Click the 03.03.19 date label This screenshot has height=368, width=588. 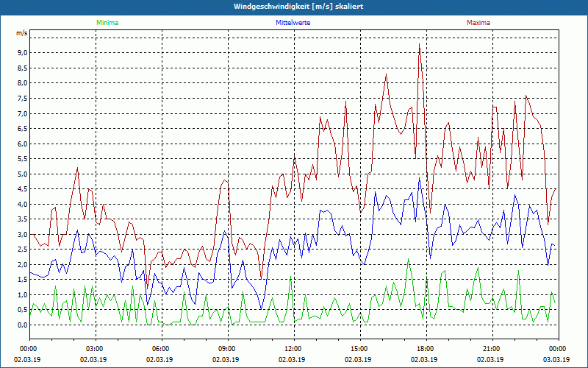[x=556, y=359]
